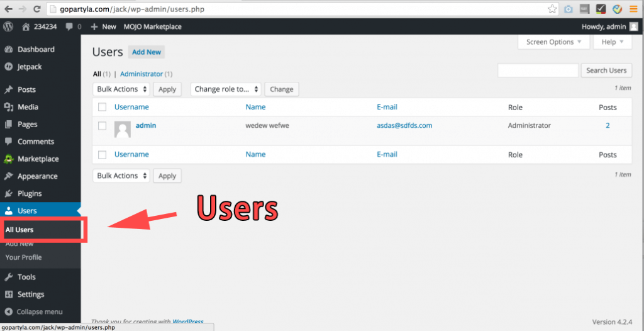
Task: Click the browser forward arrow
Action: 23,9
